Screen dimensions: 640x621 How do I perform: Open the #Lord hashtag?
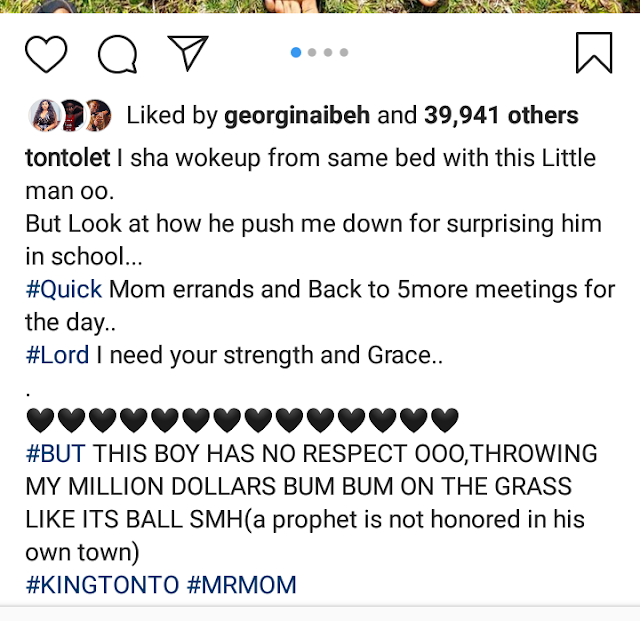pos(57,355)
